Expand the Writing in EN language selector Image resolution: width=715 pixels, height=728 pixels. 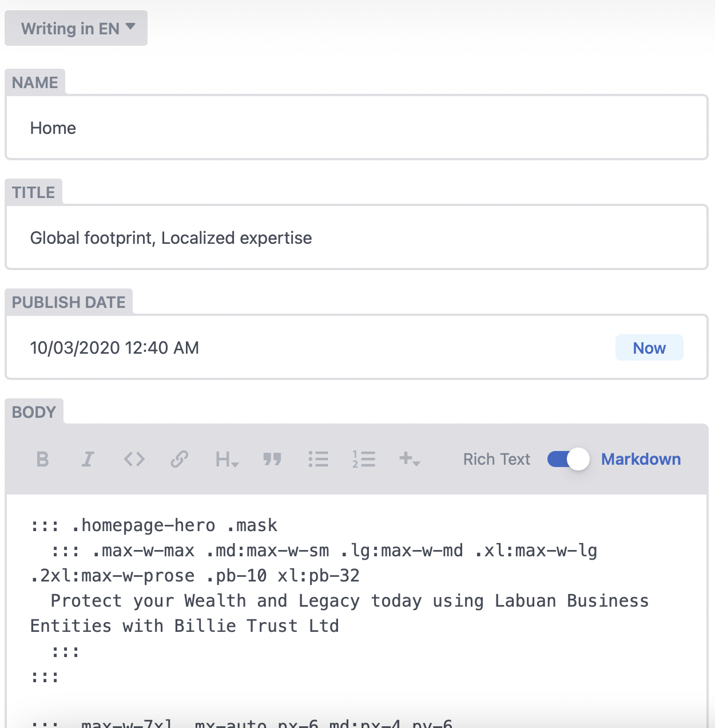pos(76,28)
